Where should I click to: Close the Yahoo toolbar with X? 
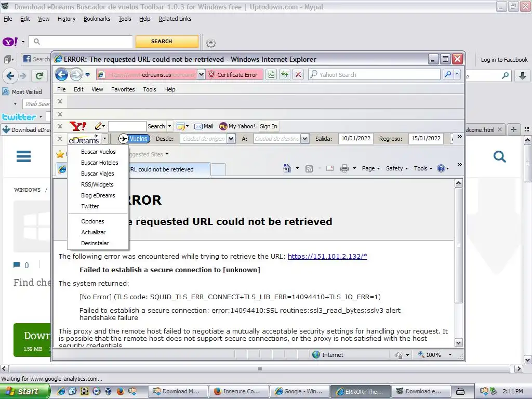60,126
